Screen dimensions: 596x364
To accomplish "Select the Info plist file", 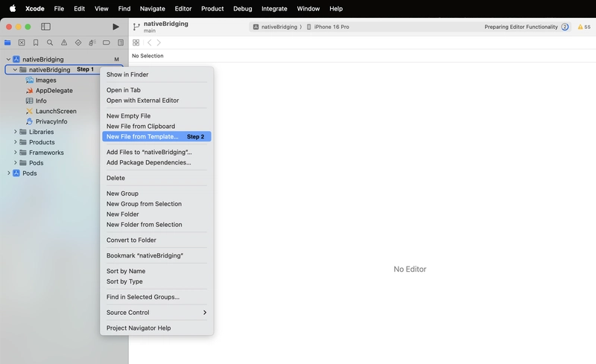I will (x=41, y=100).
